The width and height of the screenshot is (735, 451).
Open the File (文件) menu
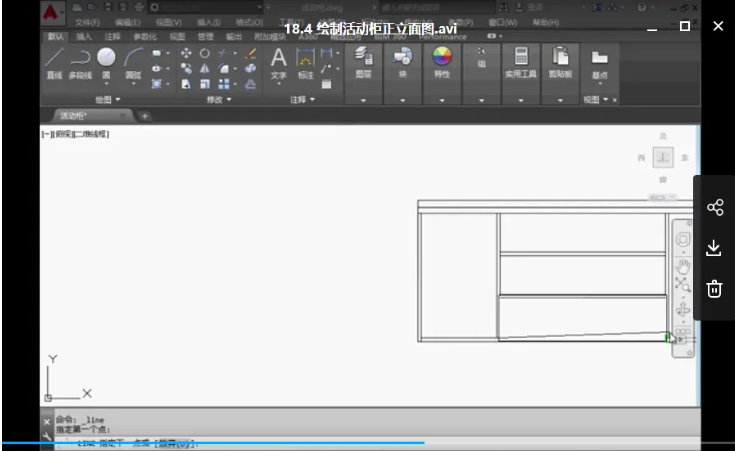[x=87, y=23]
